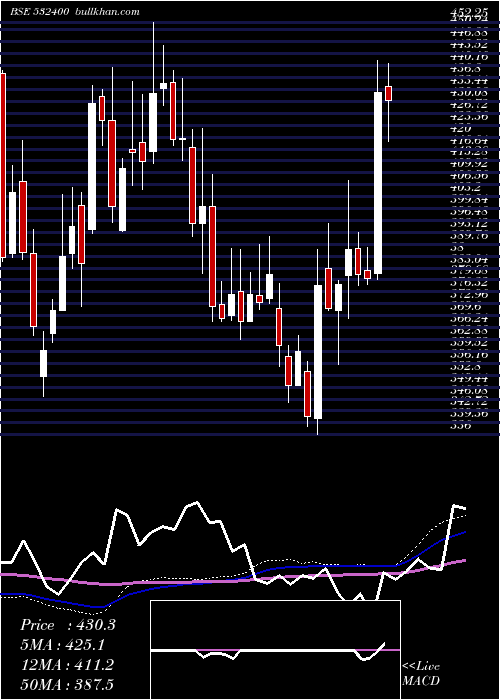
Task: Click the BSE 532400 chart title
Action: pyautogui.click(x=75, y=12)
